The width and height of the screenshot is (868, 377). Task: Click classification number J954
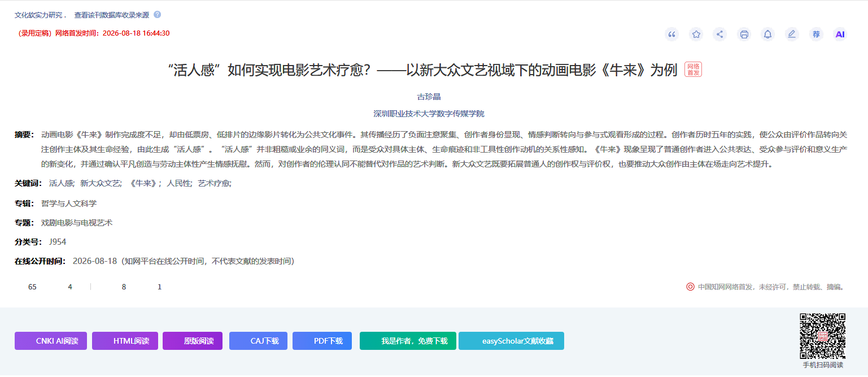pos(58,242)
